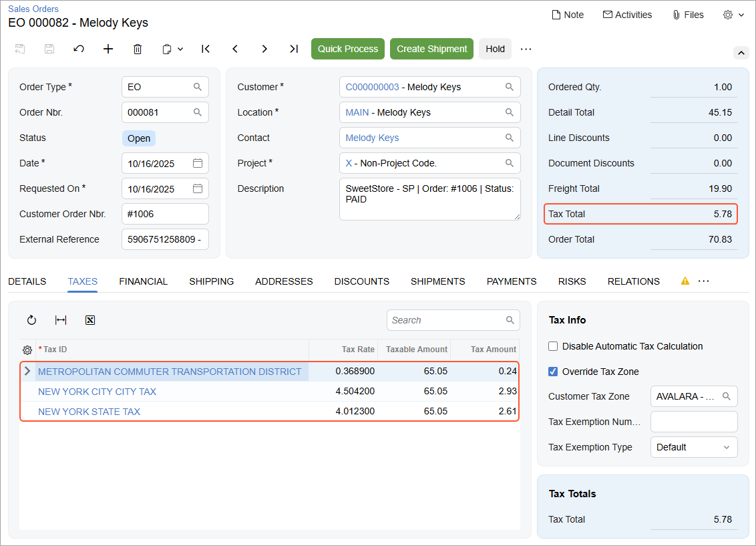Screen dimensions: 756x546
Task: Open the NEW YORK STATE TAX link
Action: click(x=89, y=412)
